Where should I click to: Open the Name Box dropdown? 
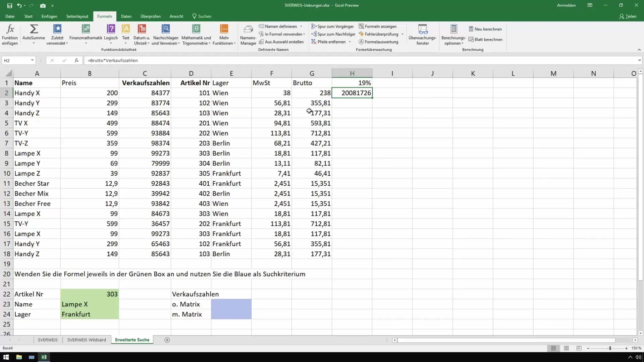[32, 60]
